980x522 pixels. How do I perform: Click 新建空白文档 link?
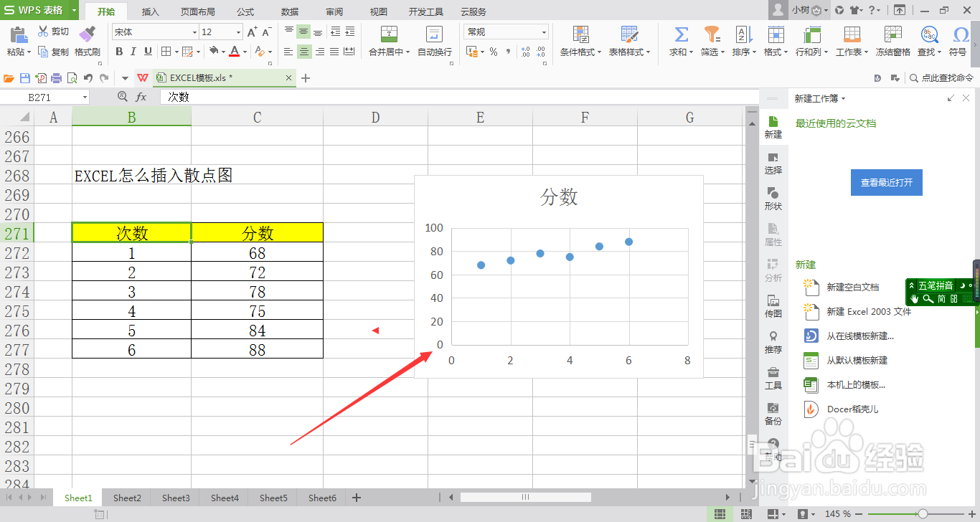coord(852,287)
